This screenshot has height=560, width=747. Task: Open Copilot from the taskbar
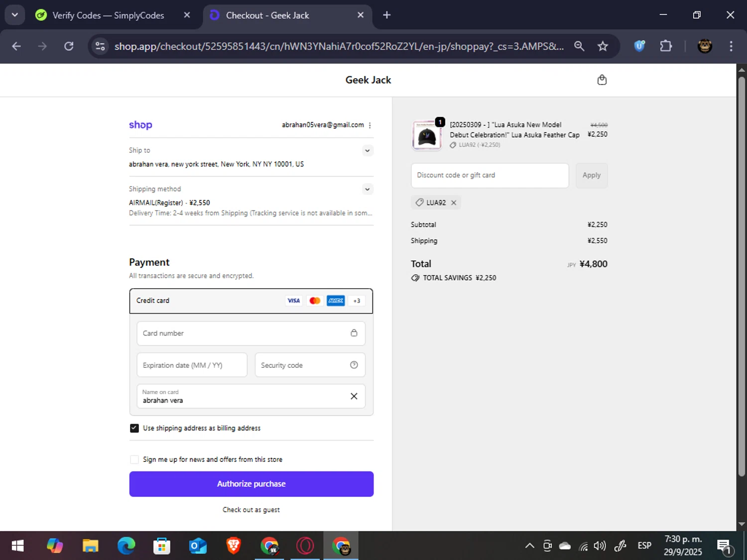(55, 546)
